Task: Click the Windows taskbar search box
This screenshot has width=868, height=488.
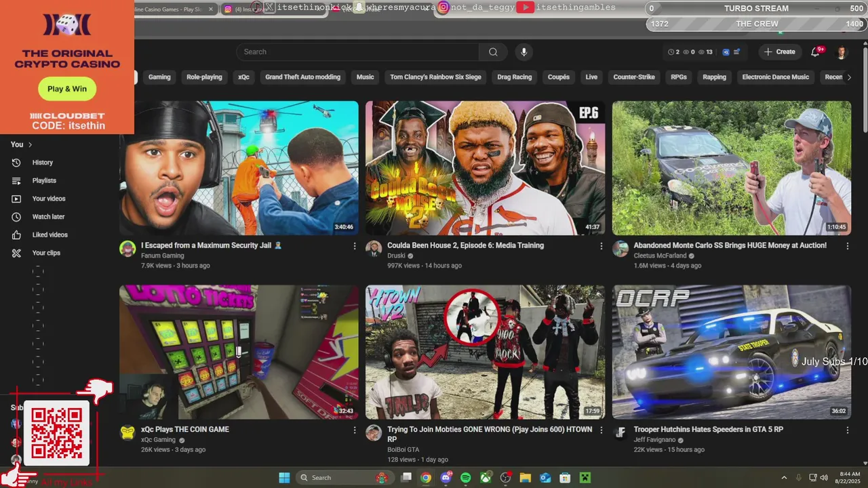Action: 344,478
